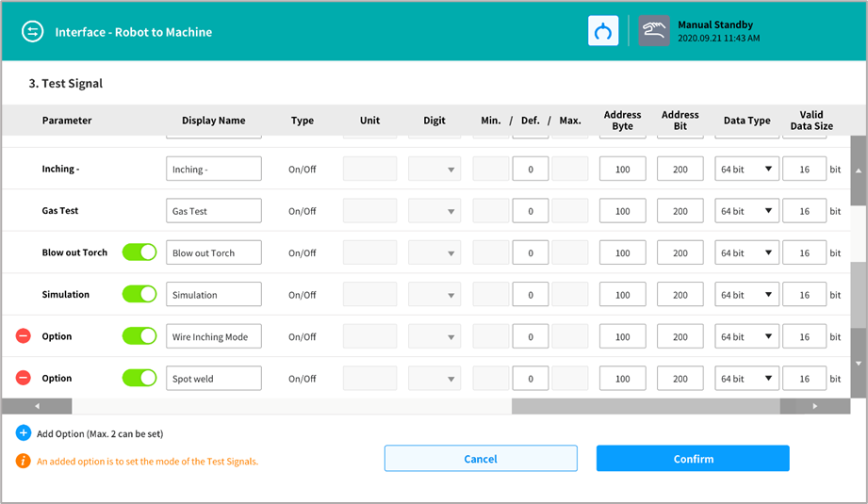Click the blue robot rotation icon in header
Viewport: 868px width, 504px height.
pos(603,31)
